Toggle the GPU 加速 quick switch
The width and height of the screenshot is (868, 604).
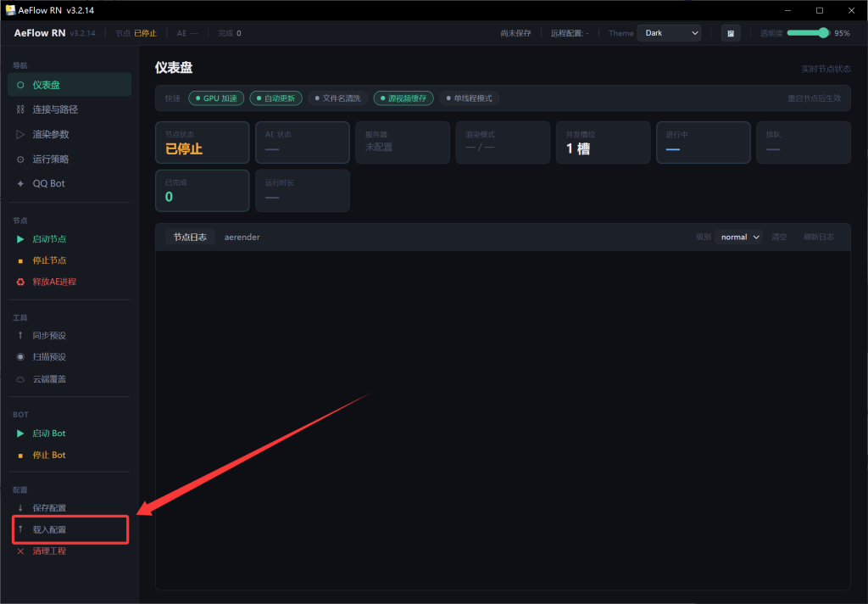(216, 98)
